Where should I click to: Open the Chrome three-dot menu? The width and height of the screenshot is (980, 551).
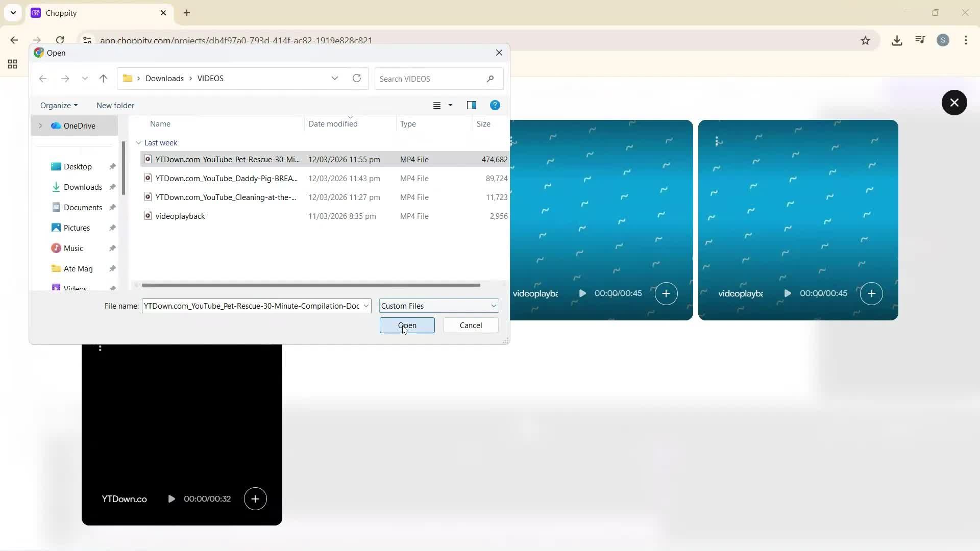tap(966, 40)
